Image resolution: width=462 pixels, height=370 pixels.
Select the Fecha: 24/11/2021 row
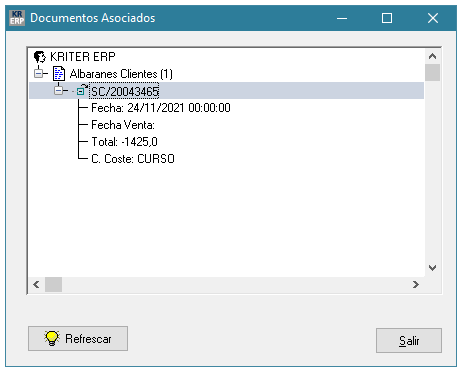click(161, 108)
